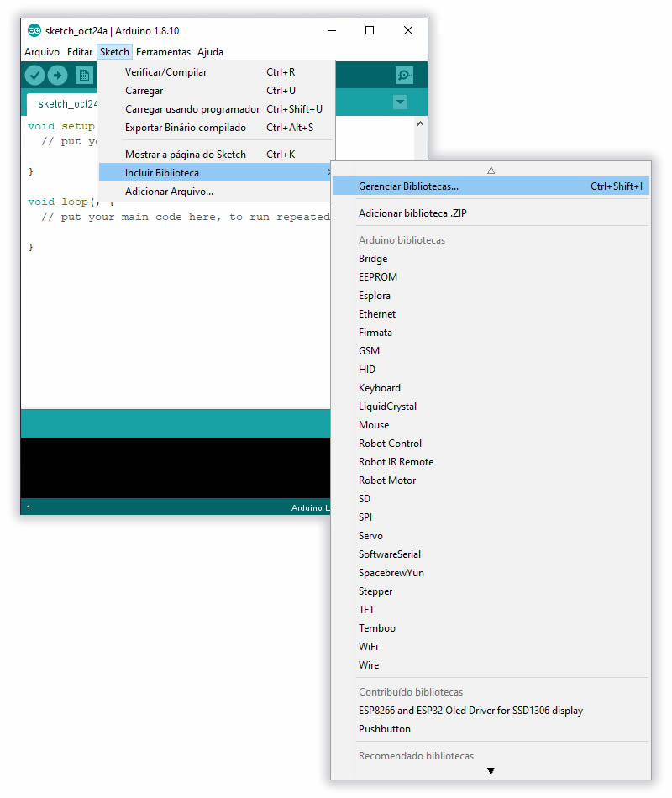This screenshot has height=798, width=672.
Task: Include the HID library
Action: [x=491, y=370]
